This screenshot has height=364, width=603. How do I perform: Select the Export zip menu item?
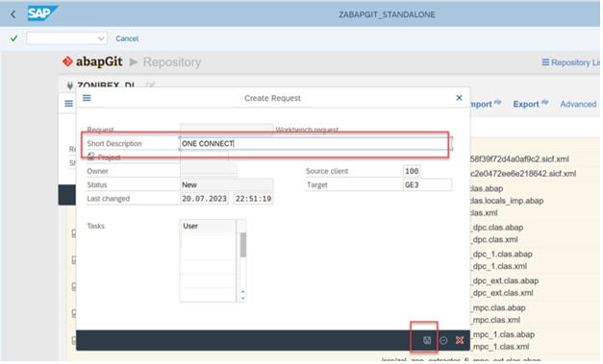[x=531, y=104]
